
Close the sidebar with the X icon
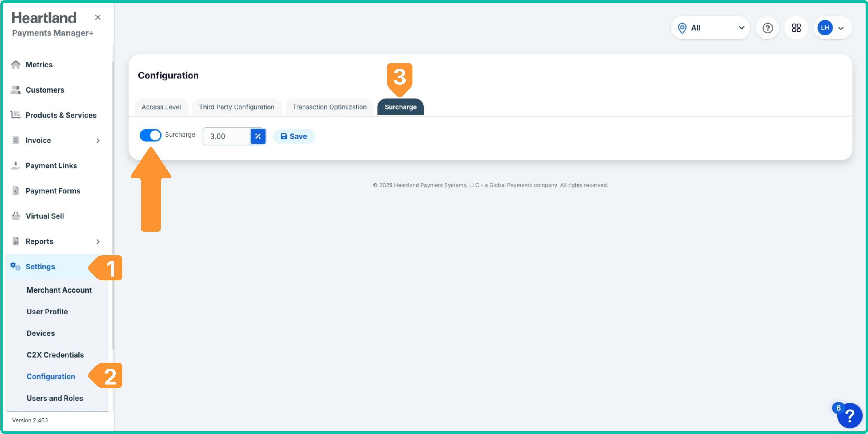pos(98,17)
